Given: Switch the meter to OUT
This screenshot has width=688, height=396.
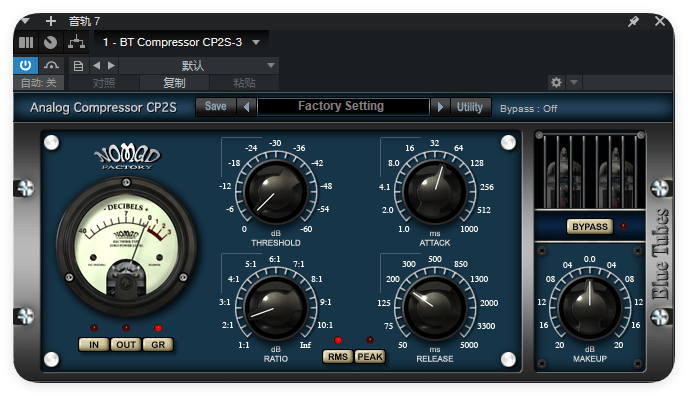Looking at the screenshot, I should tap(126, 345).
